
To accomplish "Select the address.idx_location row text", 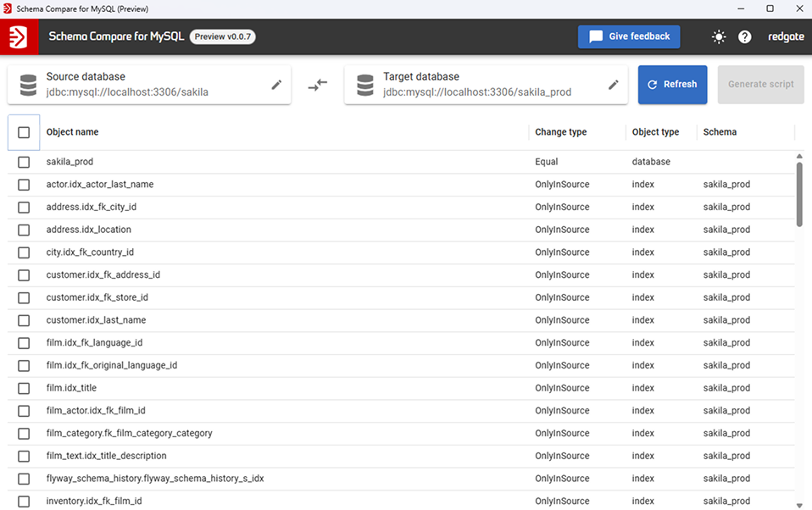I will (x=88, y=230).
